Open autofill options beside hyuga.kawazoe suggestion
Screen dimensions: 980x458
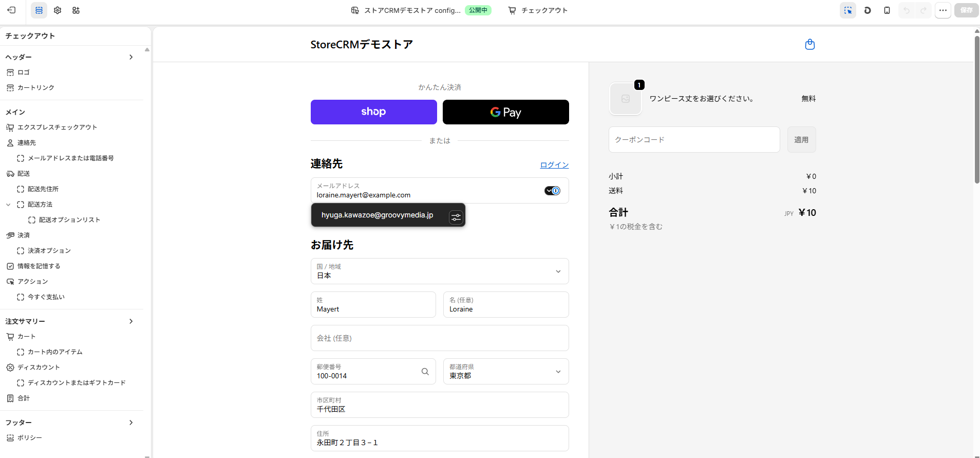click(456, 218)
